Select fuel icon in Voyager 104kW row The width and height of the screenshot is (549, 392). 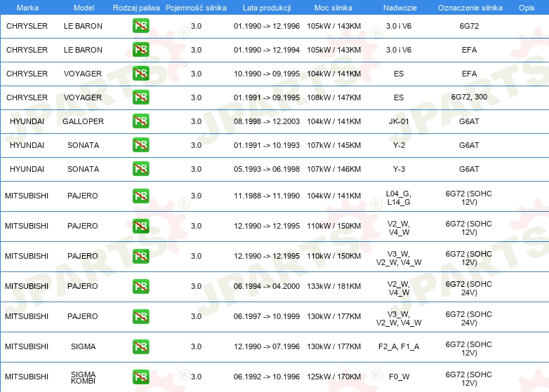(140, 74)
